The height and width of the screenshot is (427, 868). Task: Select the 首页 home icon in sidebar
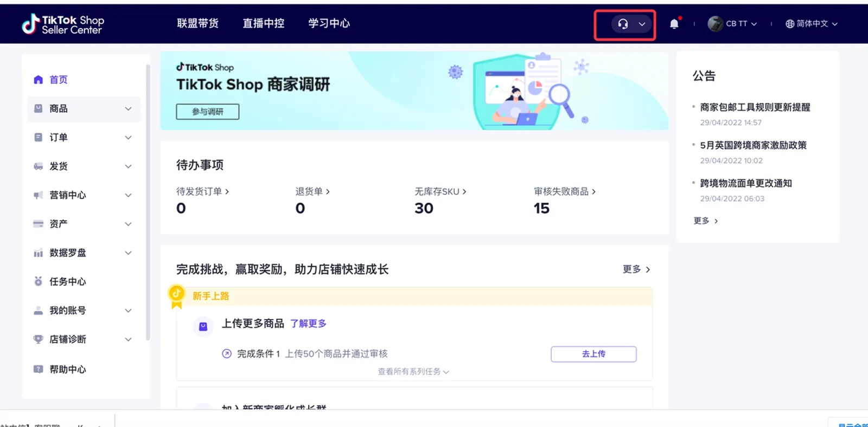pos(38,80)
